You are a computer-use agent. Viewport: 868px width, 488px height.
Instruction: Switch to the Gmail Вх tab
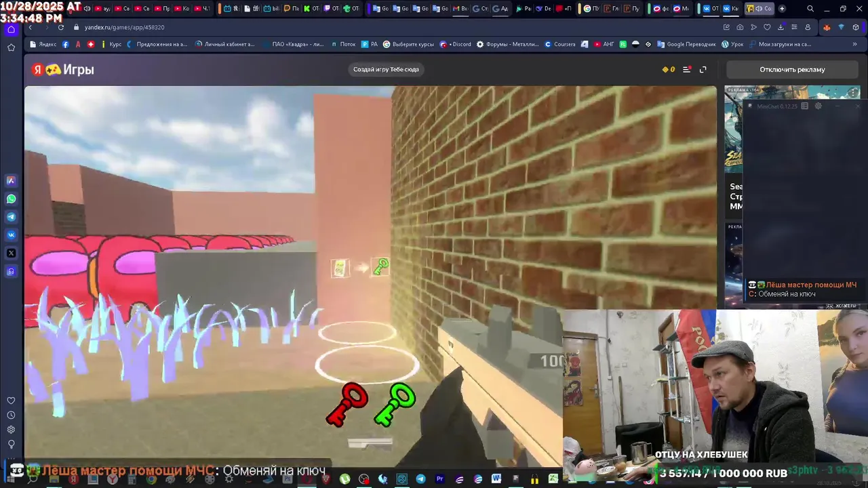pyautogui.click(x=460, y=9)
